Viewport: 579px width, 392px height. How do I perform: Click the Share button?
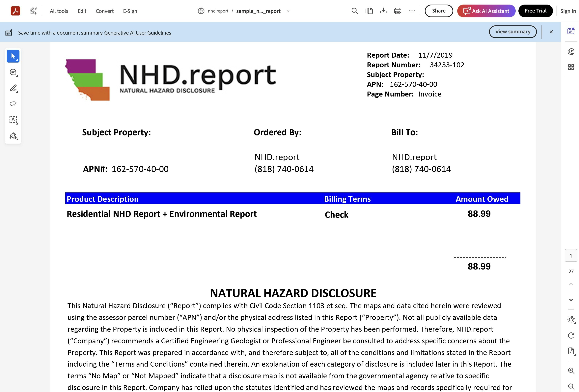pos(439,11)
